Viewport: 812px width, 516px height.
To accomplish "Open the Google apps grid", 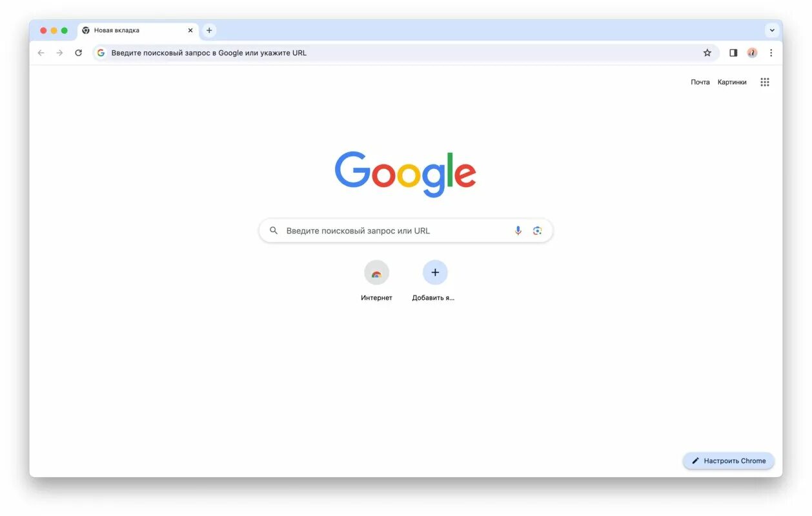I will (x=765, y=82).
